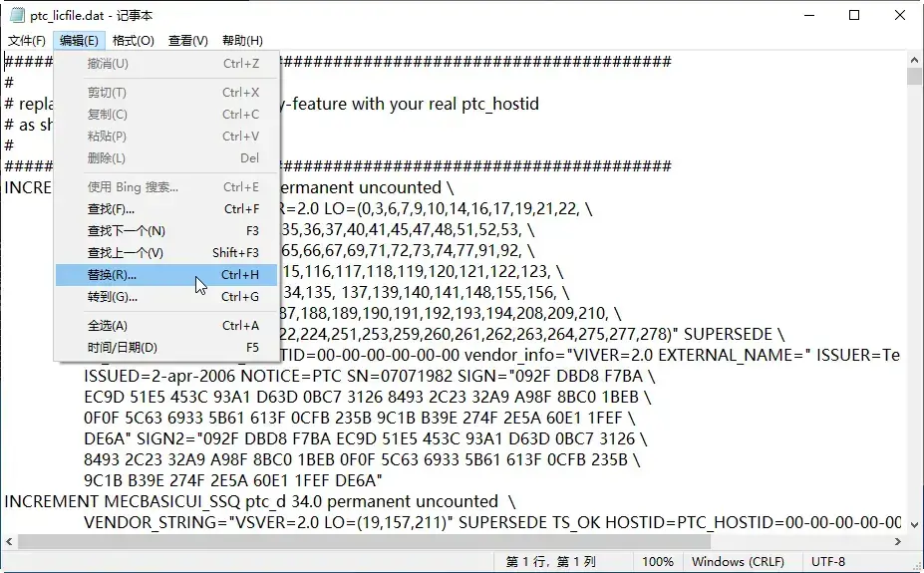
Task: Choose 转到(G)... from the Edit menu
Action: pos(166,297)
